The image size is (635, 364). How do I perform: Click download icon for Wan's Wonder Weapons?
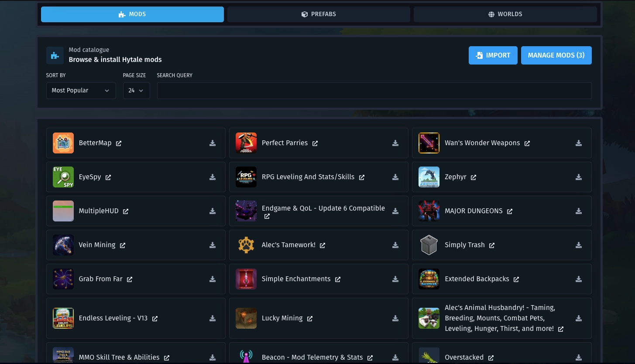[579, 143]
